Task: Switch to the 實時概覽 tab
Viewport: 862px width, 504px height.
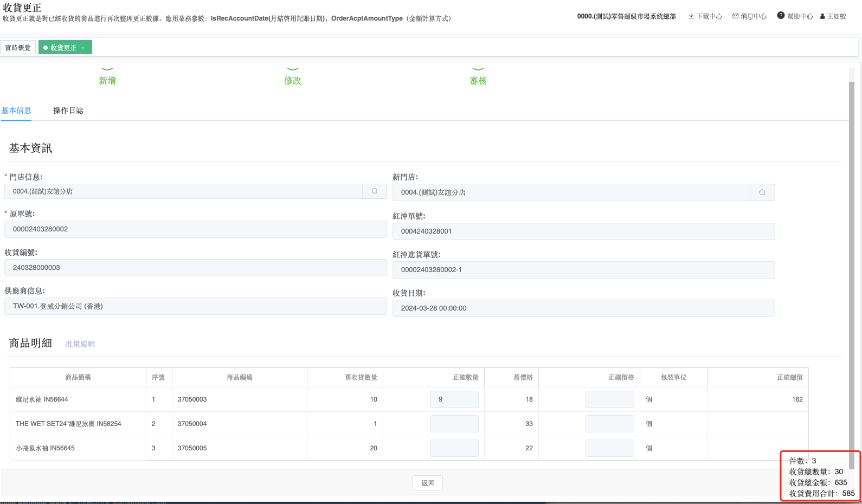Action: point(18,48)
